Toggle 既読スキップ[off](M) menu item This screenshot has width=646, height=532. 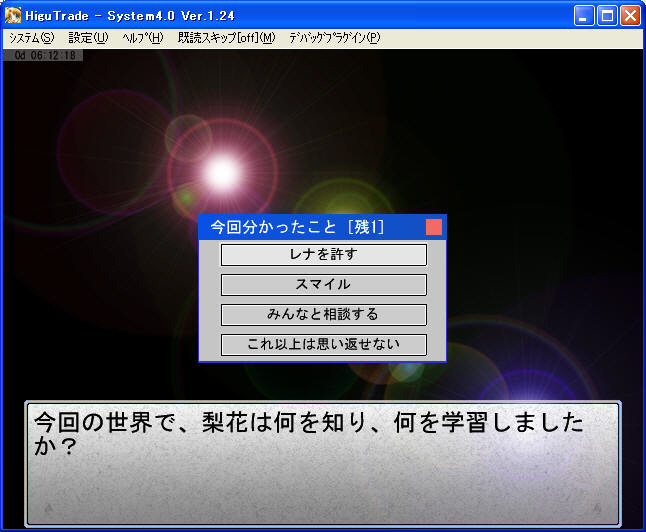click(226, 38)
